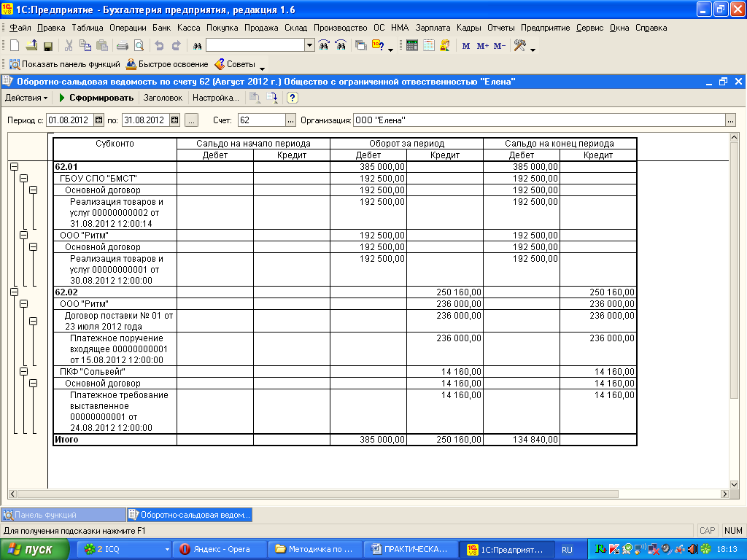Collapse the 62.02 group row
747x560 pixels.
click(x=15, y=292)
